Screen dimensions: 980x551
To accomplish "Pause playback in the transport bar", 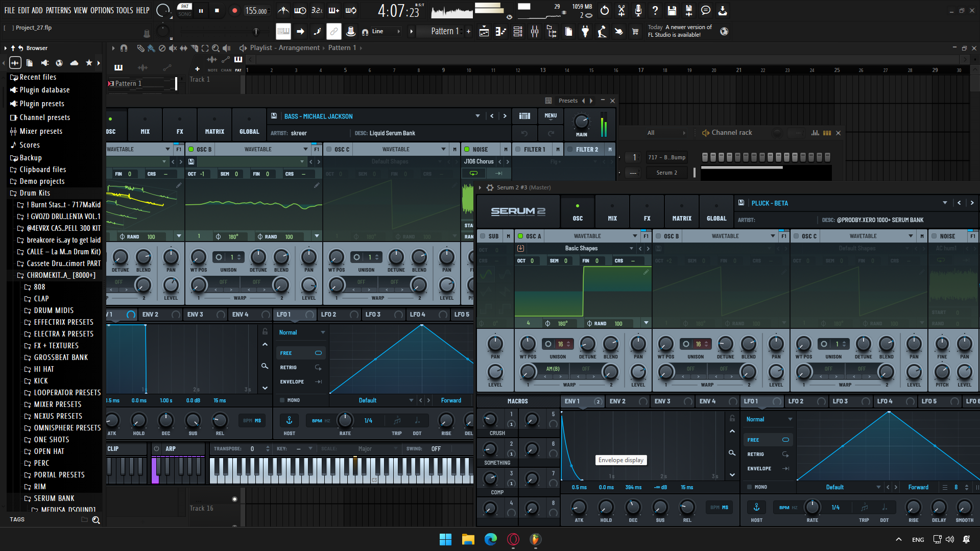I will pos(201,10).
